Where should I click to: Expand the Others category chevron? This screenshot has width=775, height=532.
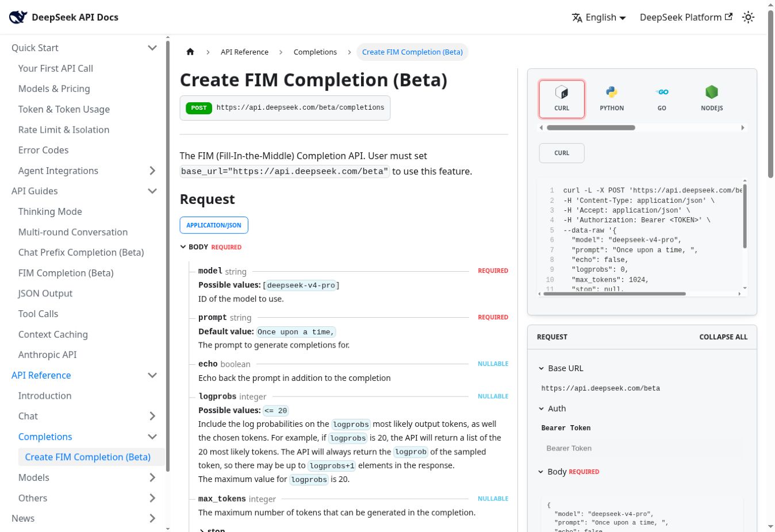152,498
